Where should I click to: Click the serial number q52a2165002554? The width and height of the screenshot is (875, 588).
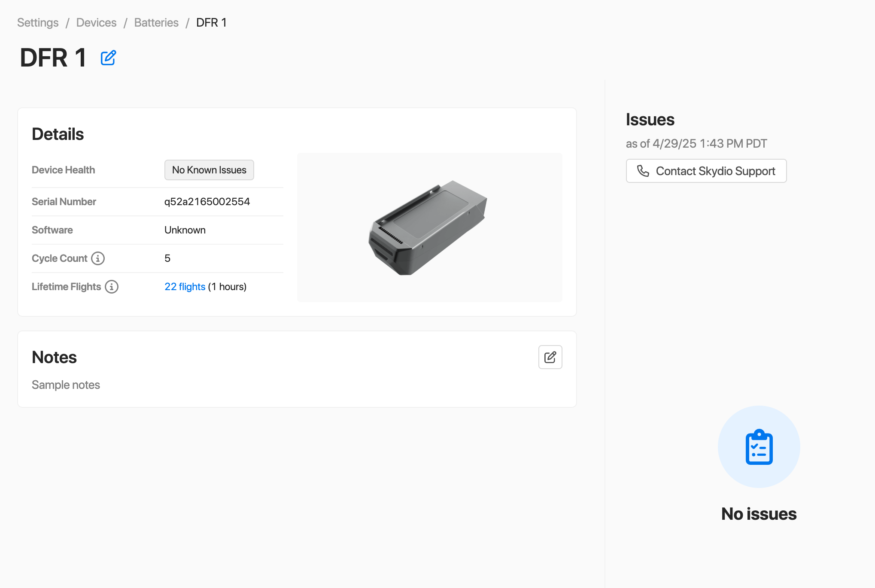pos(207,202)
